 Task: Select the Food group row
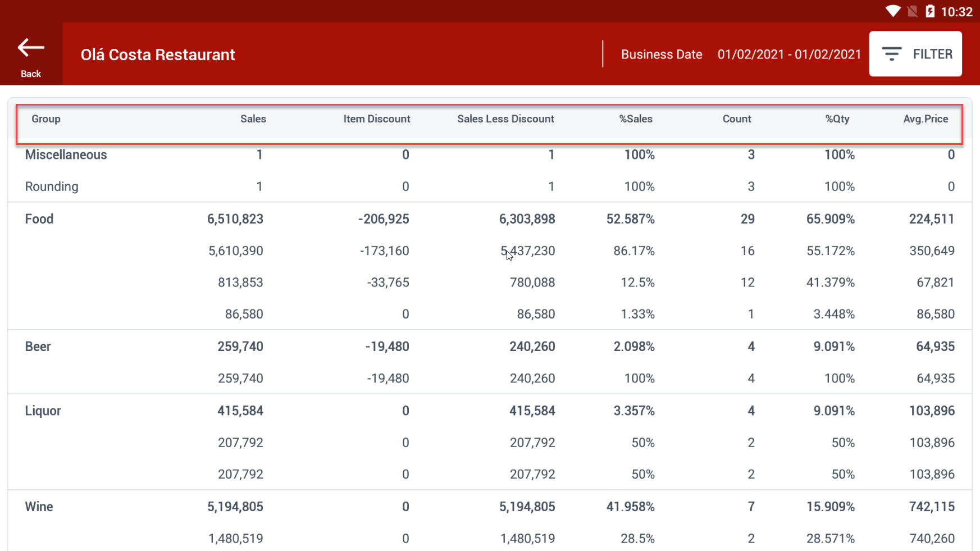coord(39,219)
